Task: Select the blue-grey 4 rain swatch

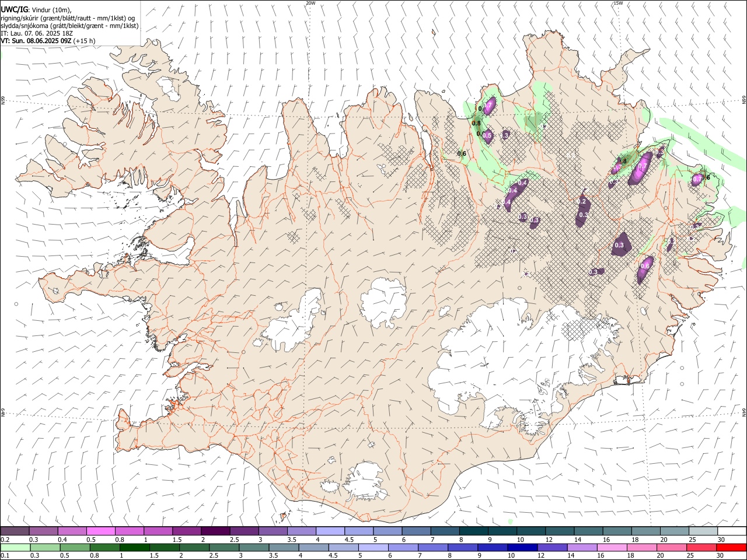Action: click(314, 547)
